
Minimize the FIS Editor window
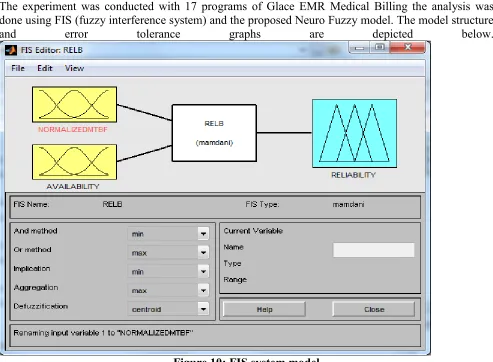[x=359, y=48]
